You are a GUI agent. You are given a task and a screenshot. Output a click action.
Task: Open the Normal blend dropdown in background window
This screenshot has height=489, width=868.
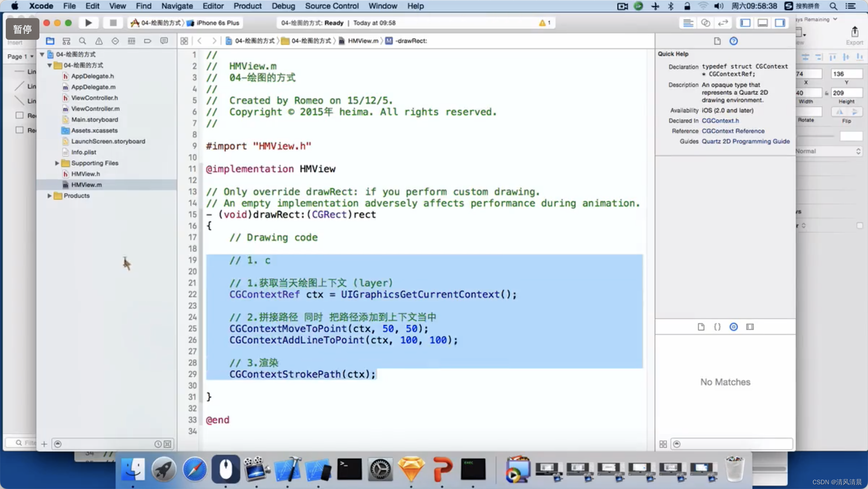[829, 151]
